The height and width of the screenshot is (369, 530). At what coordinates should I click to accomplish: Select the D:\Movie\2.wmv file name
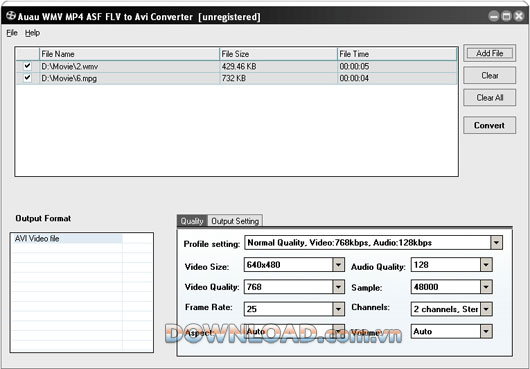pos(70,66)
